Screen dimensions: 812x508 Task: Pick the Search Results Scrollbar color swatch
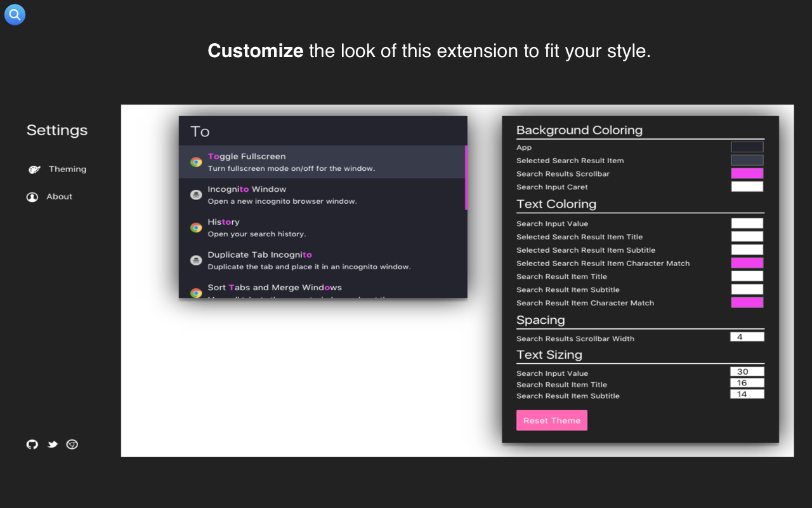click(x=747, y=173)
